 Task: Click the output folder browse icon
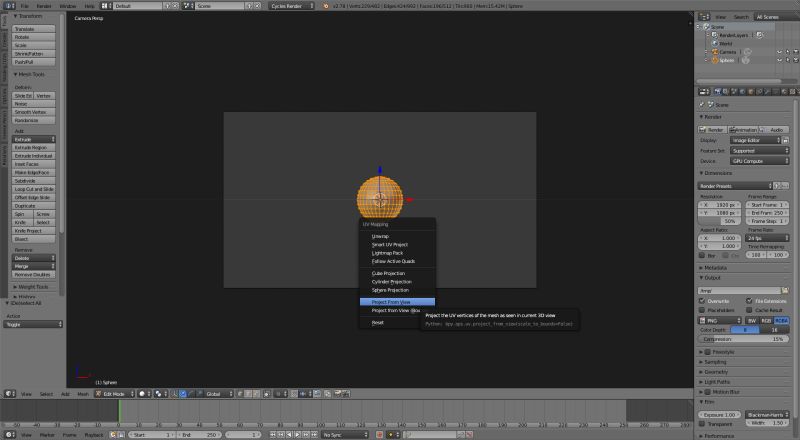pos(785,290)
